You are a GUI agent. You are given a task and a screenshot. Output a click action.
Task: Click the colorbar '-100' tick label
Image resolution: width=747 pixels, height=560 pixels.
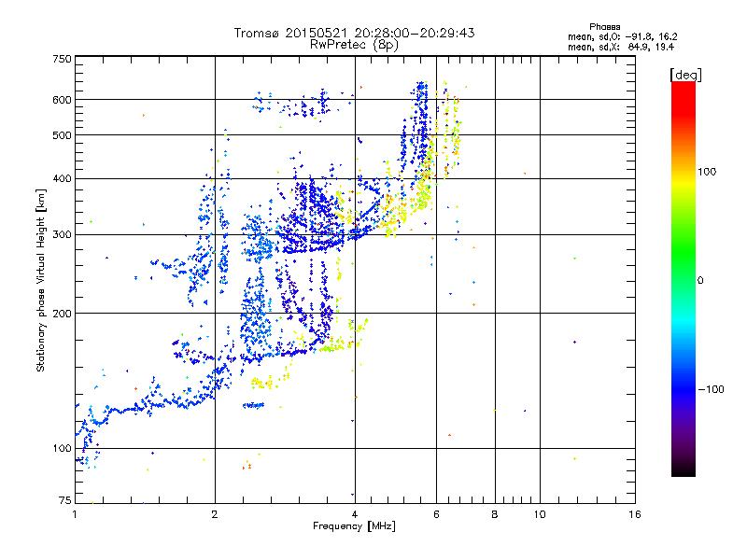[711, 389]
